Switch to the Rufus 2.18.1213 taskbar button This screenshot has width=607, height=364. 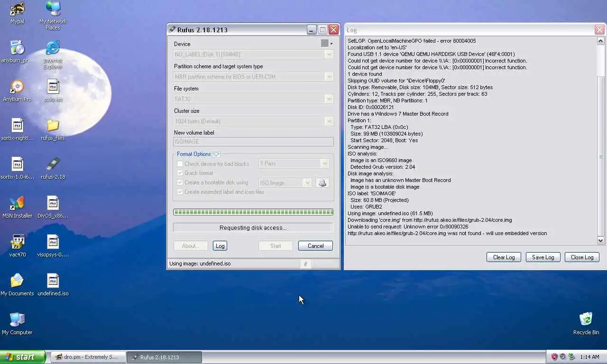coord(165,357)
